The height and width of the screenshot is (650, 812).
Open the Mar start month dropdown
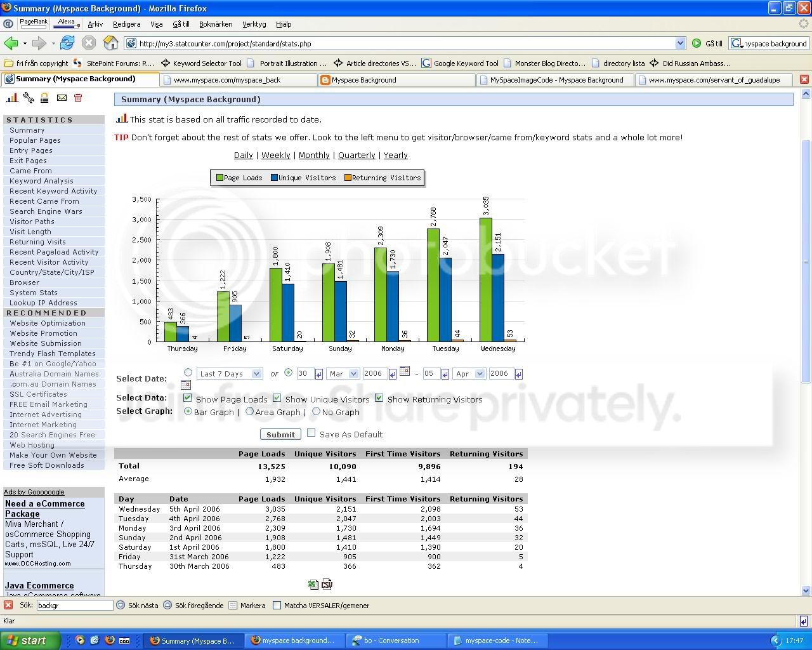pyautogui.click(x=343, y=374)
